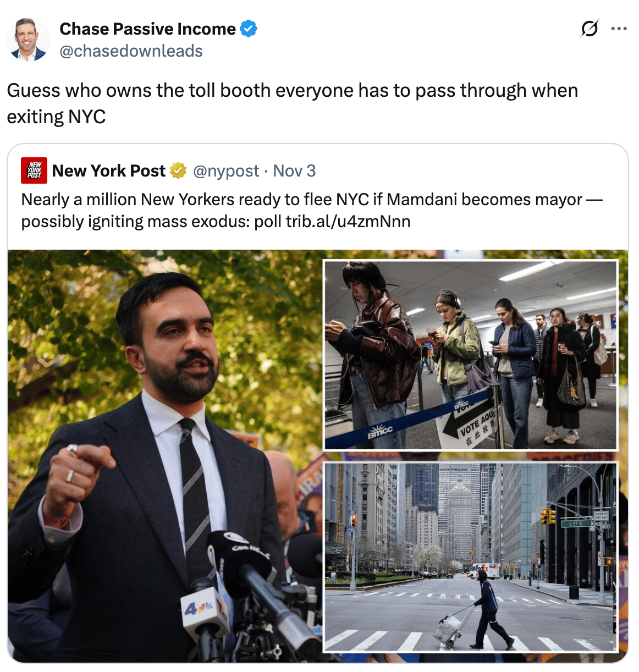
Task: Open the New York Post account name
Action: pos(109,171)
